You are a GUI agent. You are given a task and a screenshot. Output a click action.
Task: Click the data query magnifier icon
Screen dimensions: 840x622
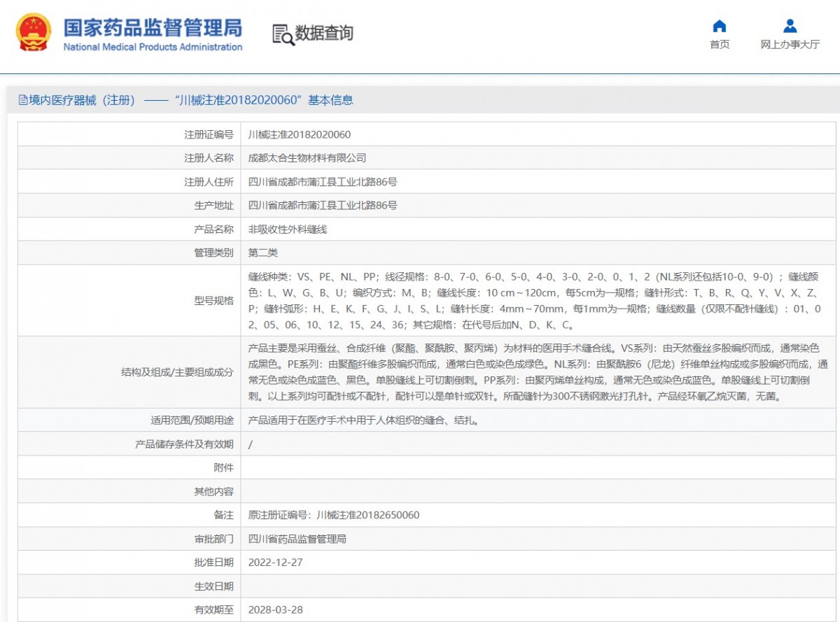[283, 34]
